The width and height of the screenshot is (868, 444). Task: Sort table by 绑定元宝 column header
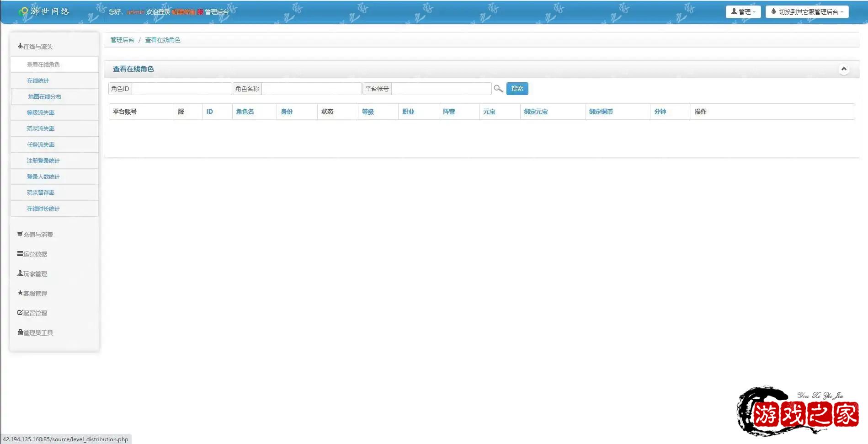(x=536, y=112)
